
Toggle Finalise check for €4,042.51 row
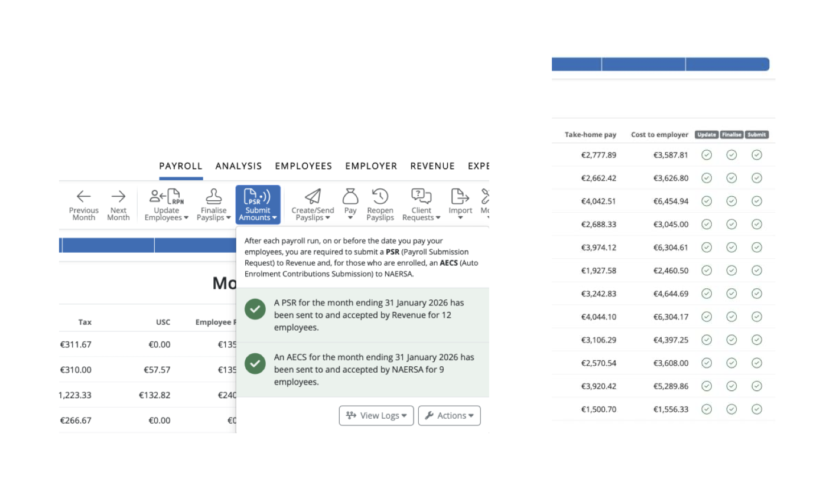(732, 201)
